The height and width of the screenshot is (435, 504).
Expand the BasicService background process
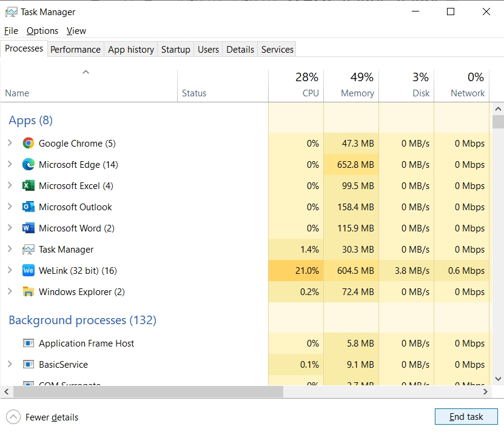click(10, 364)
